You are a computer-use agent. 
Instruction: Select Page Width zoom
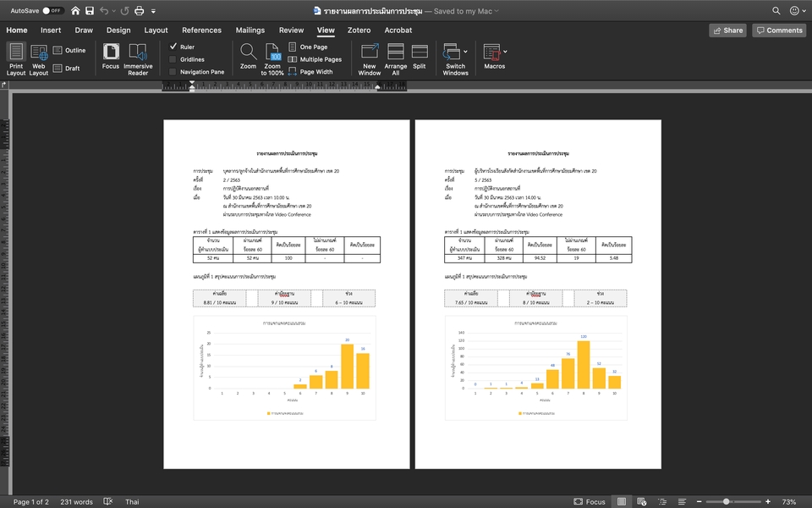pos(310,72)
